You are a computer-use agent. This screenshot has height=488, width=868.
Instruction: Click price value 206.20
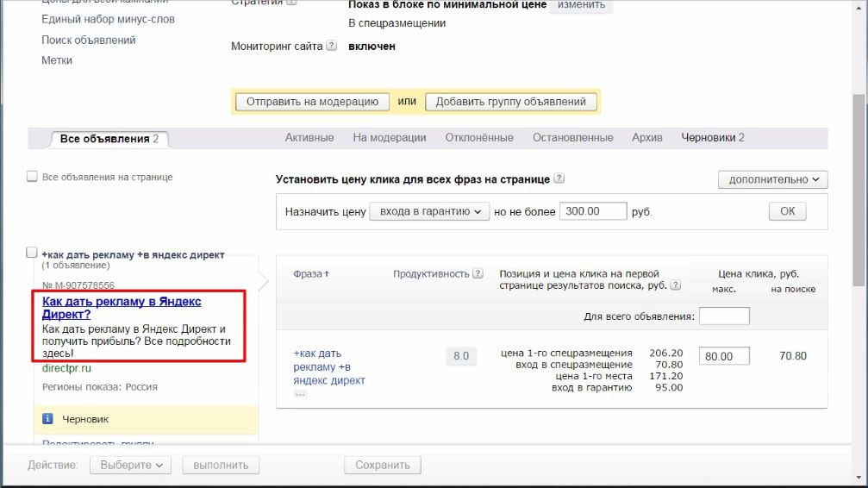point(666,353)
